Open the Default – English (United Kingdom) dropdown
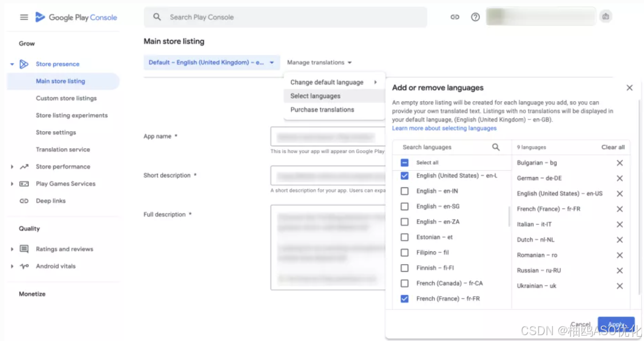 tap(212, 62)
